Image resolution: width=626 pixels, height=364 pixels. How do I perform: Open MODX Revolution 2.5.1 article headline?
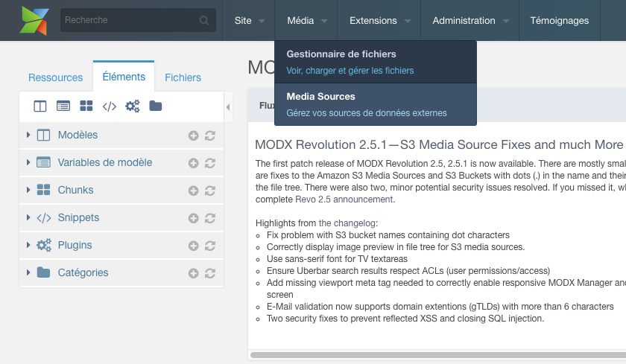click(439, 144)
